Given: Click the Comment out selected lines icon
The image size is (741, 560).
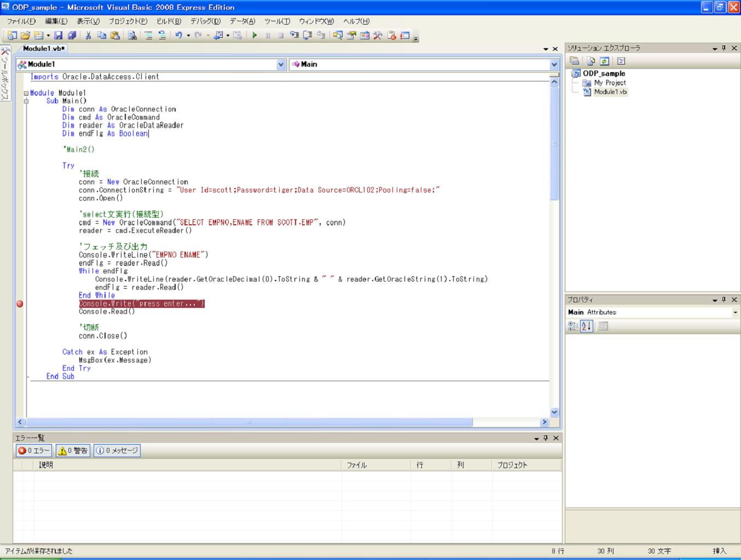Looking at the screenshot, I should pyautogui.click(x=148, y=36).
